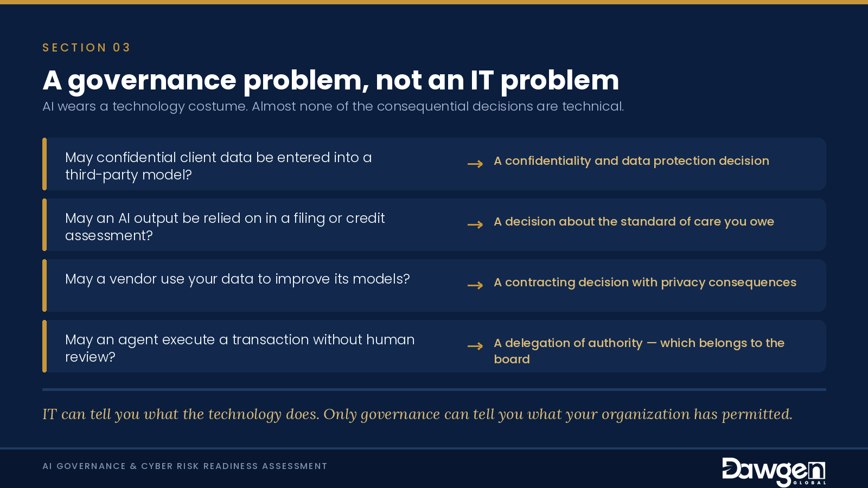Click the footer text AI Governance & Cyber Risk Readiness Assessment
The height and width of the screenshot is (488, 868).
(x=185, y=466)
